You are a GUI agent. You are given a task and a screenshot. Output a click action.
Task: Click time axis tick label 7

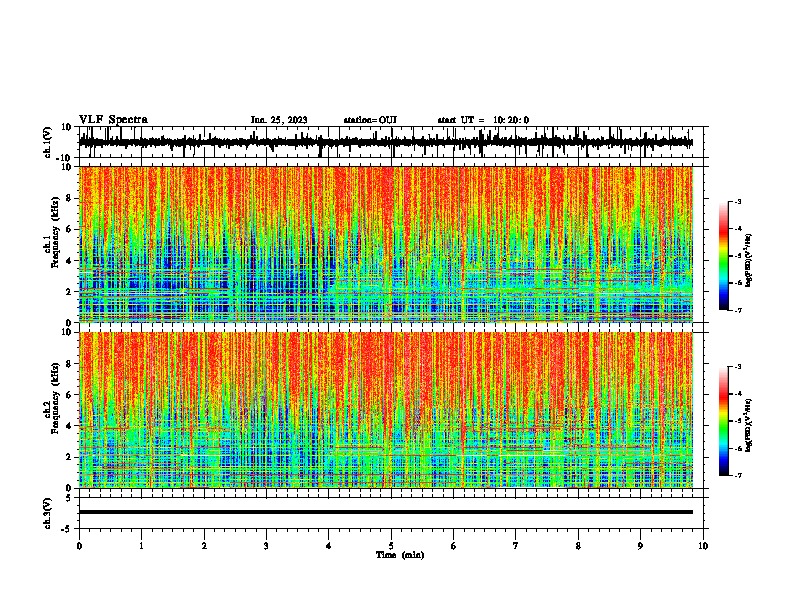(516, 546)
